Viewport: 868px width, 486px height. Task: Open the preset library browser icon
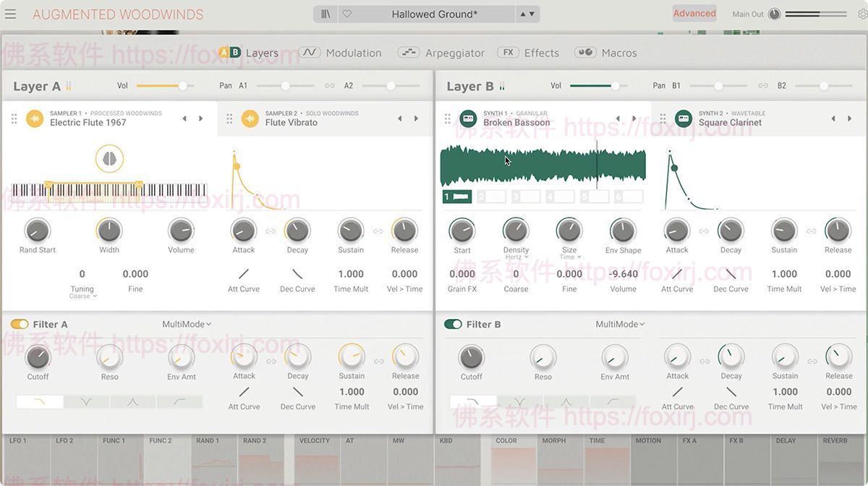(326, 14)
